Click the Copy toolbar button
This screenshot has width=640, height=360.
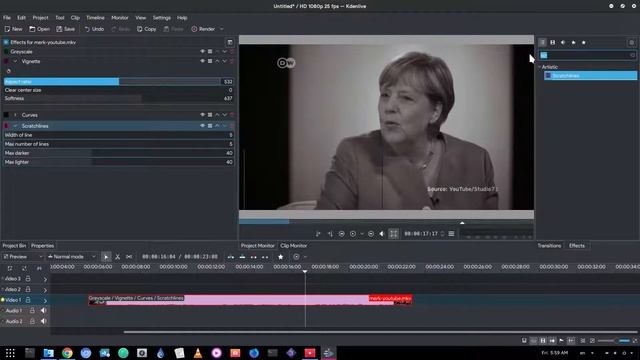146,29
